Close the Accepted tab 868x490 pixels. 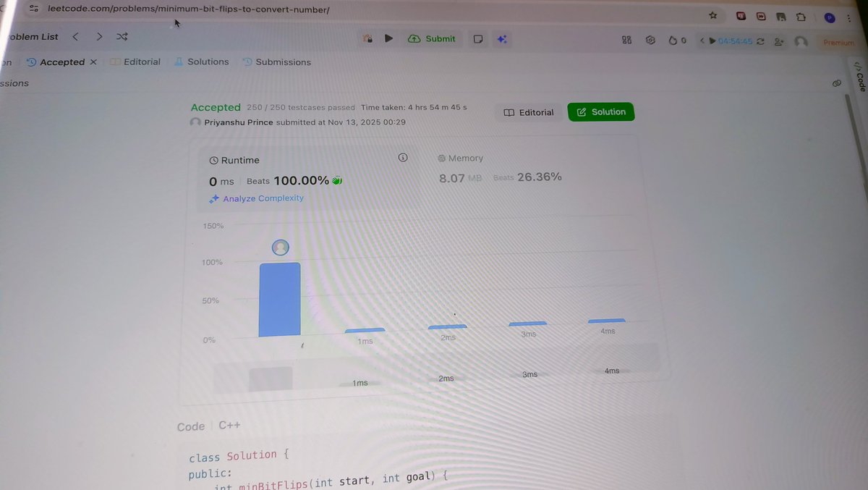click(x=93, y=62)
